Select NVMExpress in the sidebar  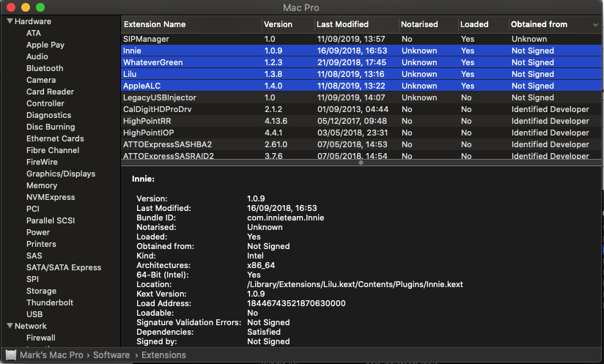(x=51, y=198)
